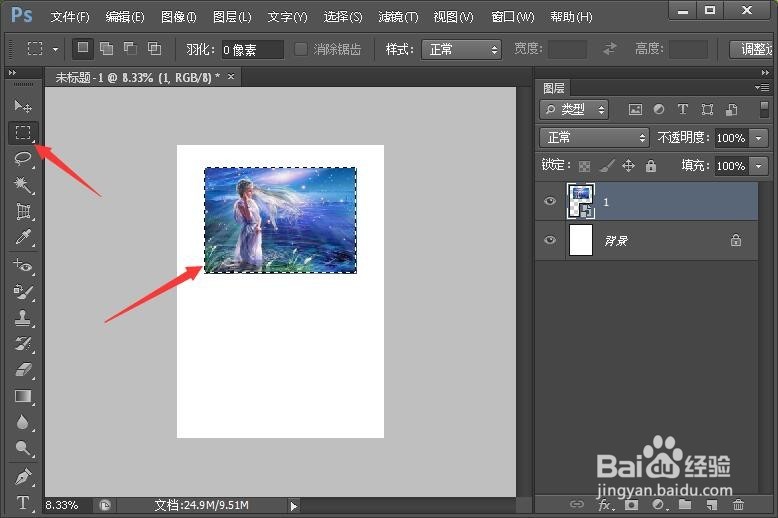Open 选择(S) menu

tap(342, 17)
